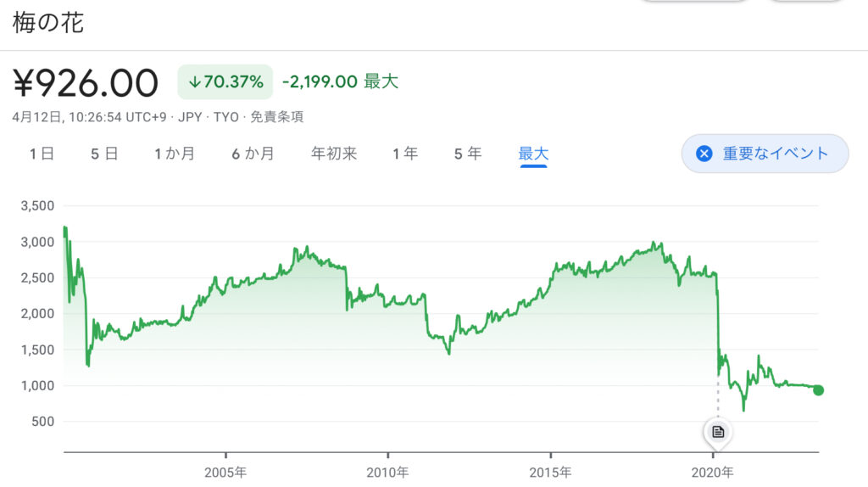Click the 2005年 label on the time axis
The height and width of the screenshot is (487, 868).
[x=226, y=471]
